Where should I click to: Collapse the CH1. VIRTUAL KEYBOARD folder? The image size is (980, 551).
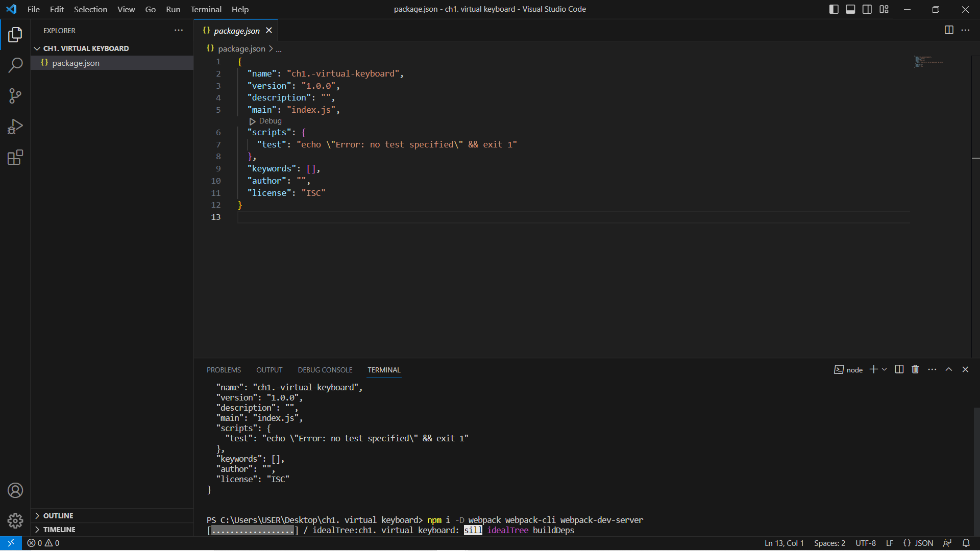tap(37, 48)
